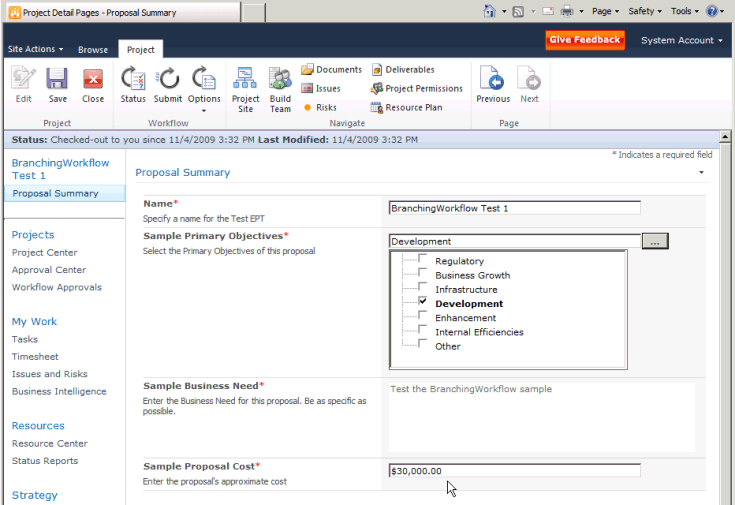Expand the Site Actions menu
The image size is (735, 505).
tap(36, 49)
